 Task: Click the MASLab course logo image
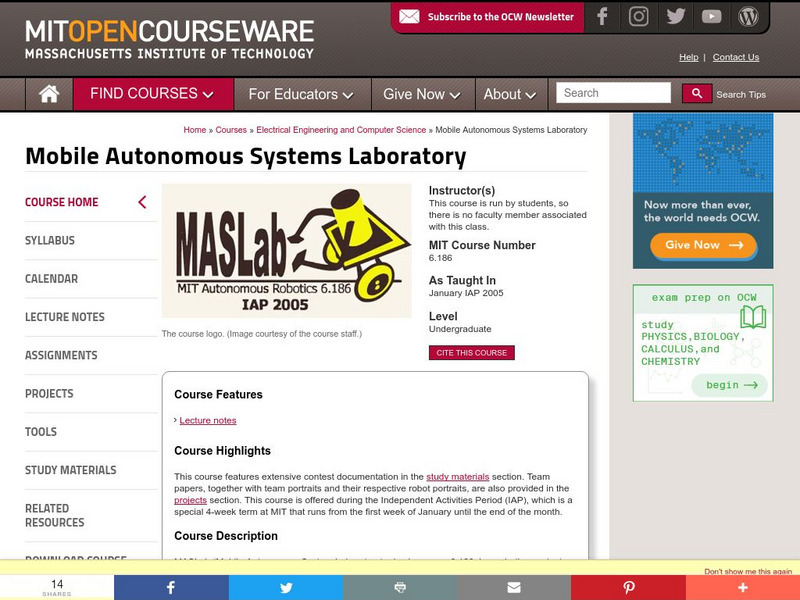point(286,251)
